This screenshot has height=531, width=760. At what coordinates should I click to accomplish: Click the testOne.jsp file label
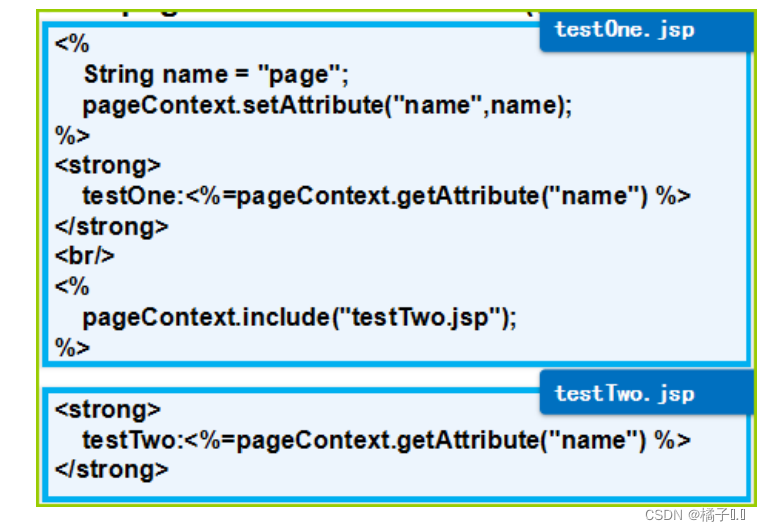coord(625,29)
